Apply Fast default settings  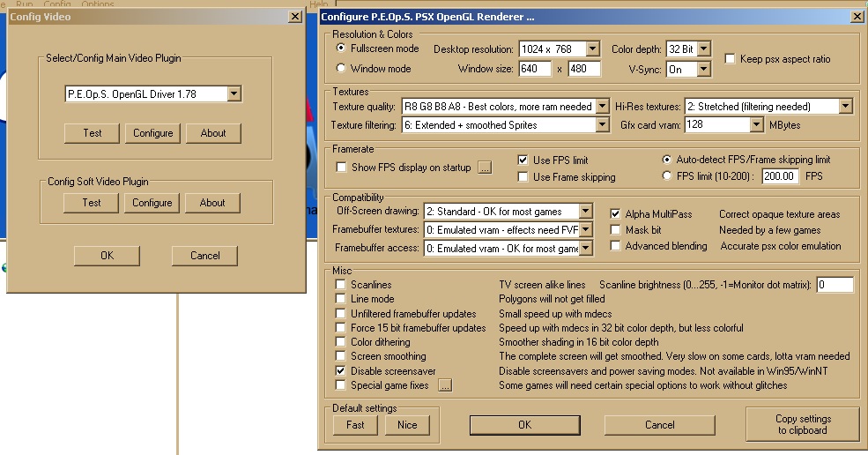(355, 425)
